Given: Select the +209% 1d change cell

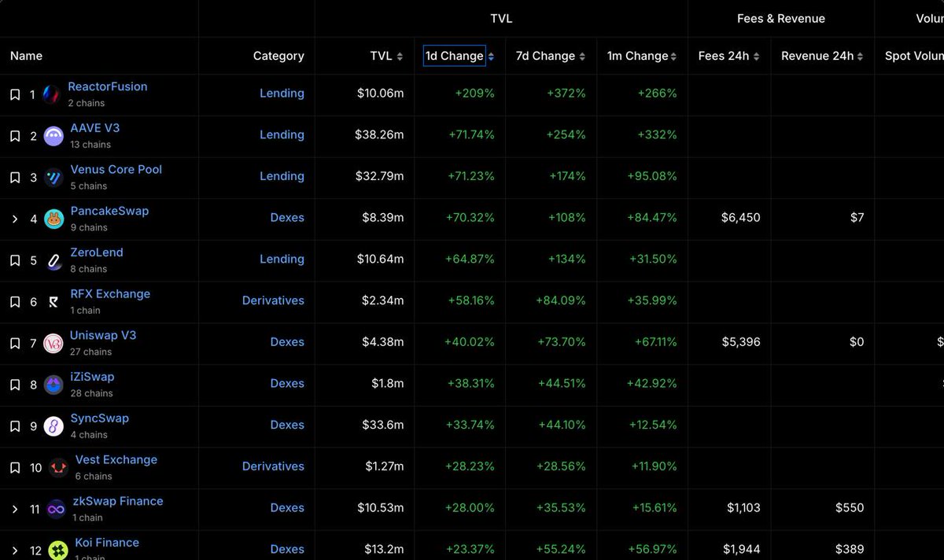Looking at the screenshot, I should [x=475, y=93].
